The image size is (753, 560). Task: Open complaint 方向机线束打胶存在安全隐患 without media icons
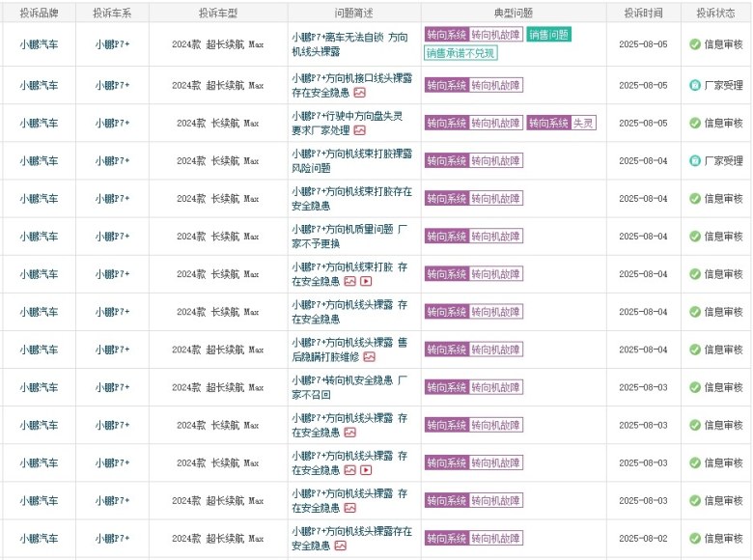(x=352, y=198)
